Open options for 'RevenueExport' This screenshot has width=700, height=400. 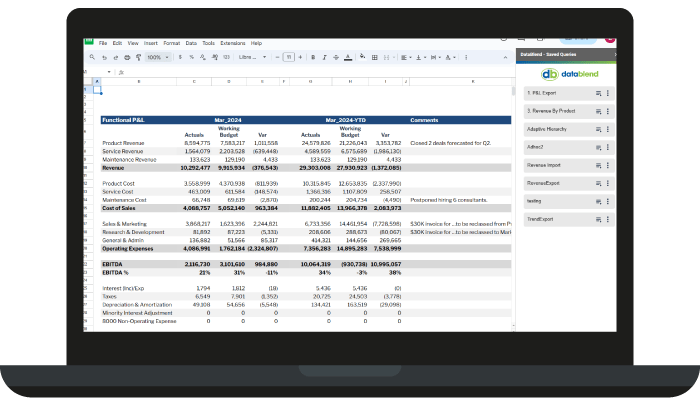point(608,183)
